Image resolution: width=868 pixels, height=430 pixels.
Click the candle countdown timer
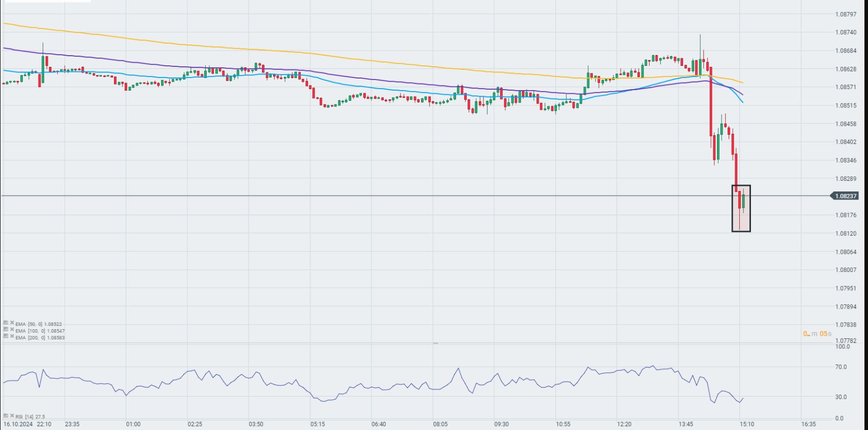pyautogui.click(x=817, y=334)
